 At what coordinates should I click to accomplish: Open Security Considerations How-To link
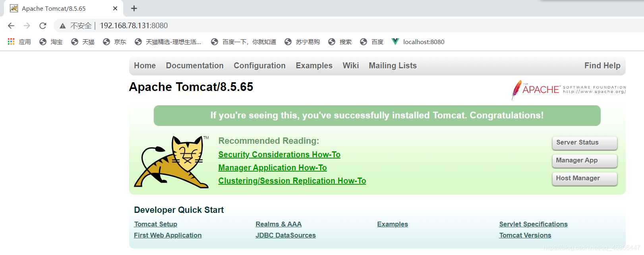tap(279, 155)
